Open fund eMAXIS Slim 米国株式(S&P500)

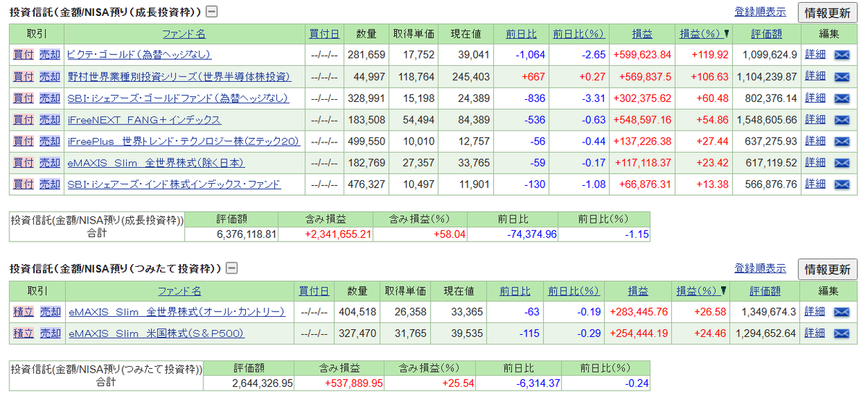(156, 334)
